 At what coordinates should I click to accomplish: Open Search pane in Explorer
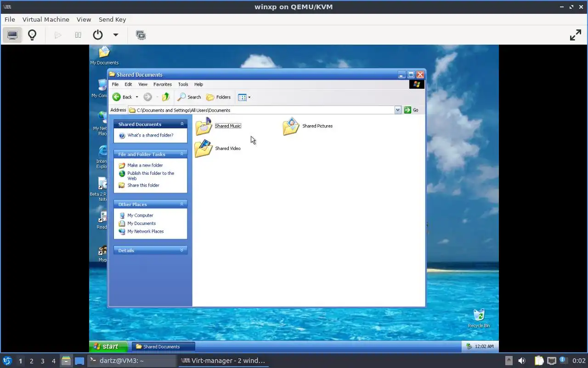click(x=189, y=97)
